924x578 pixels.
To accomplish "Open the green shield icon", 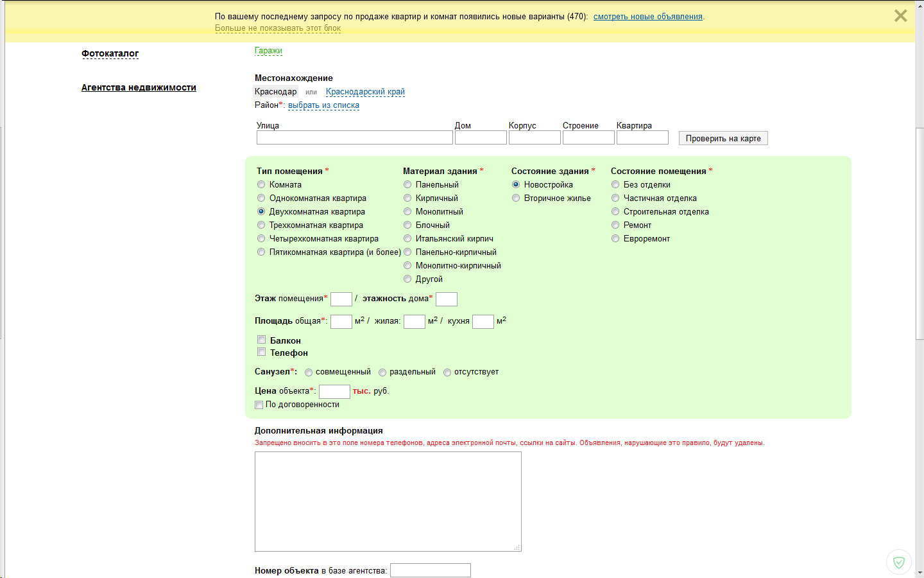I will (899, 562).
